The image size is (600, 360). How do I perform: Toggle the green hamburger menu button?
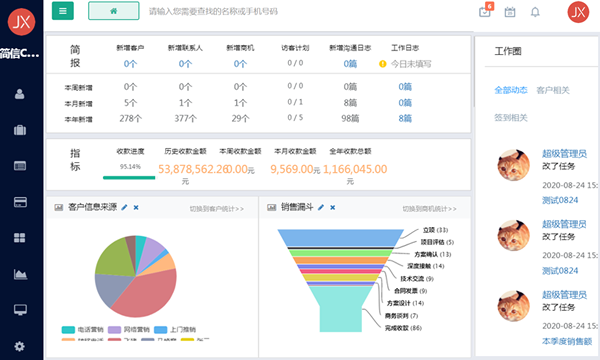pyautogui.click(x=63, y=11)
